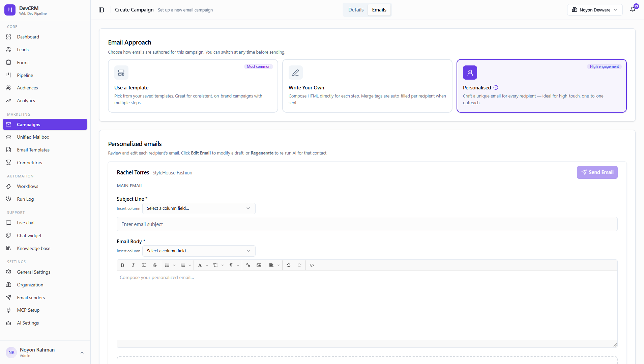Viewport: 644px width, 364px height.
Task: Open notifications bell
Action: pos(633,10)
